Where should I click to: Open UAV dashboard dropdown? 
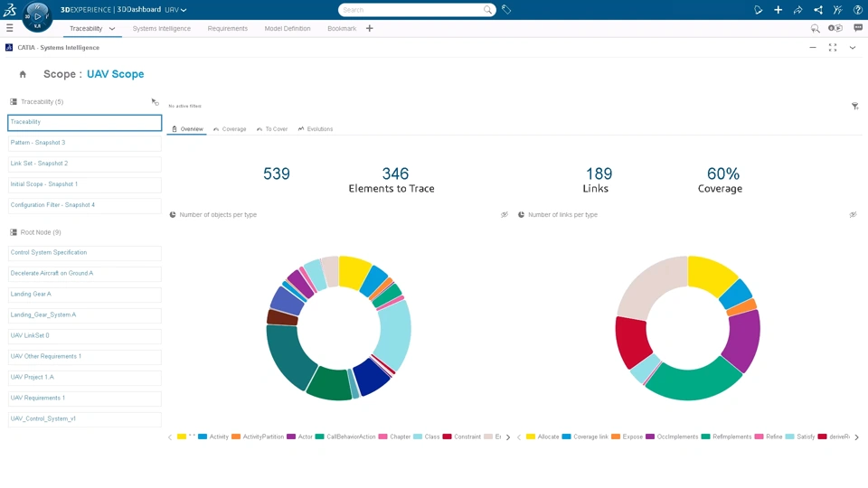point(176,9)
